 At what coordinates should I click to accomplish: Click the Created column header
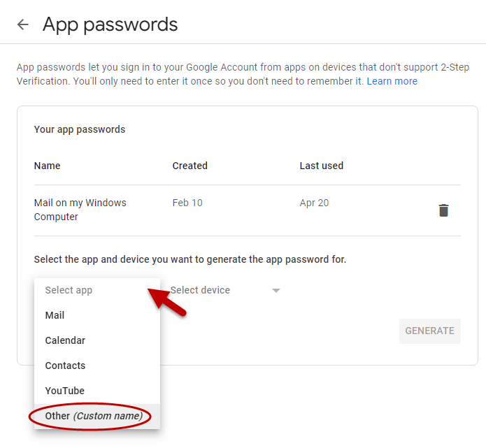(x=190, y=166)
